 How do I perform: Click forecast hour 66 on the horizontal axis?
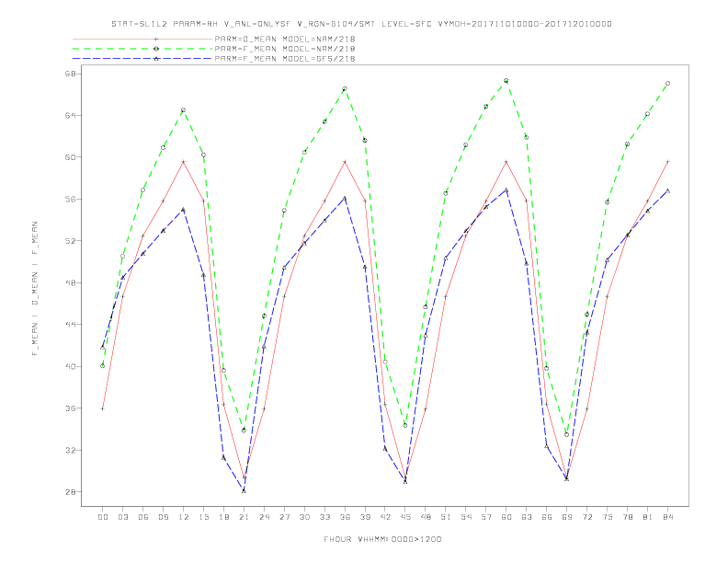547,517
